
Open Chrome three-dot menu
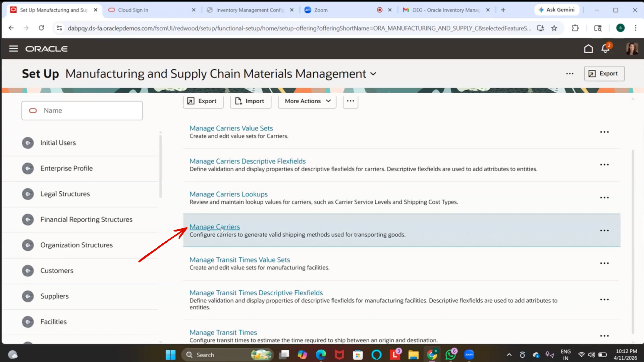635,28
